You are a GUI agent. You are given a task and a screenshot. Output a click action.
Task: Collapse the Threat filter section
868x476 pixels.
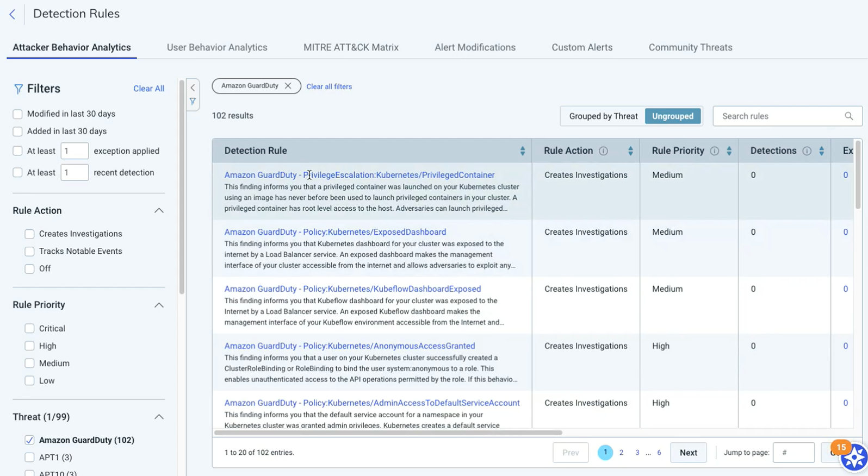click(159, 417)
